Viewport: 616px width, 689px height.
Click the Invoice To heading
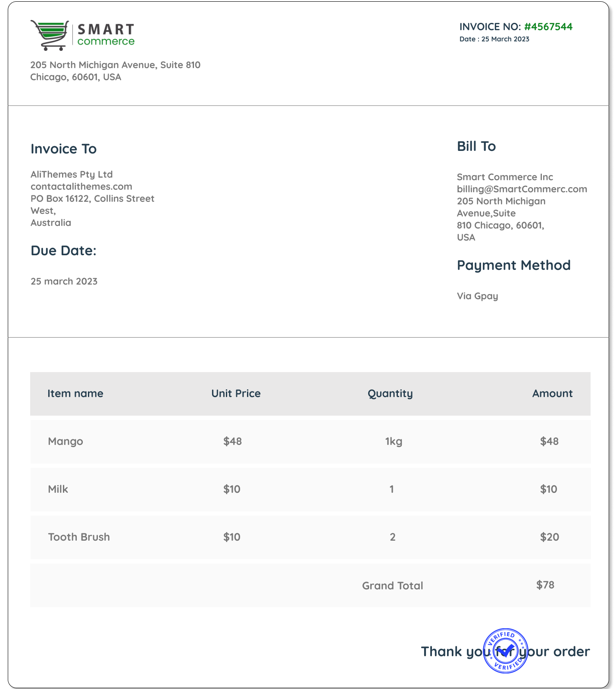click(x=63, y=149)
